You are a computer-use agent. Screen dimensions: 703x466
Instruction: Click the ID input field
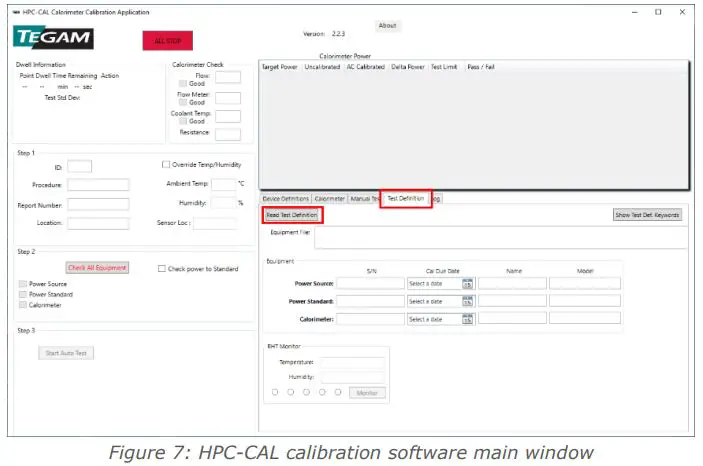[79, 167]
